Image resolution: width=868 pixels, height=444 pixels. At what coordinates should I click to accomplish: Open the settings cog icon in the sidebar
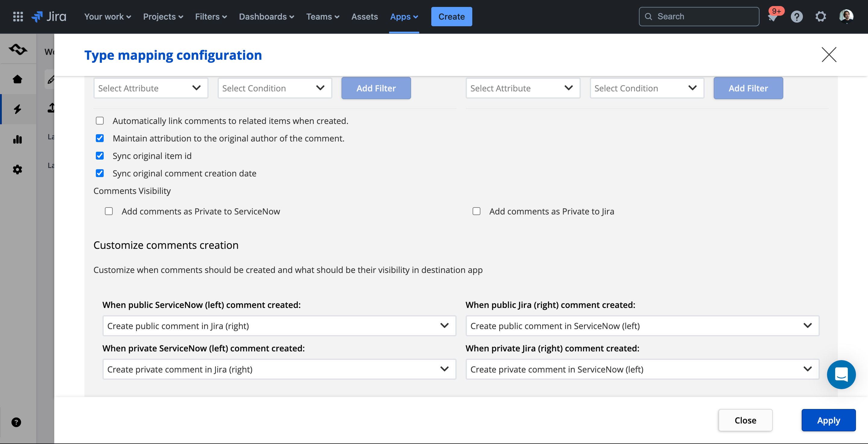pyautogui.click(x=17, y=169)
